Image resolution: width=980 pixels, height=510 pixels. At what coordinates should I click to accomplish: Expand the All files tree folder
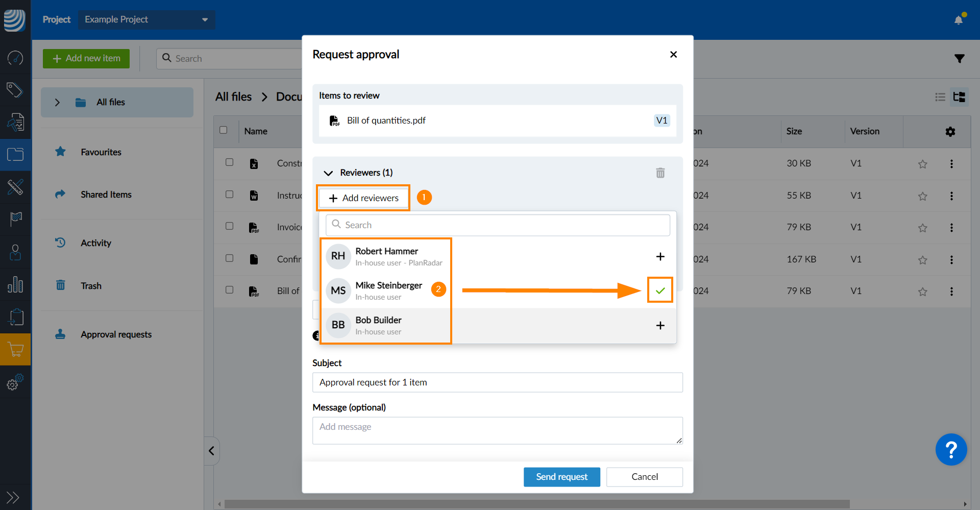[57, 103]
